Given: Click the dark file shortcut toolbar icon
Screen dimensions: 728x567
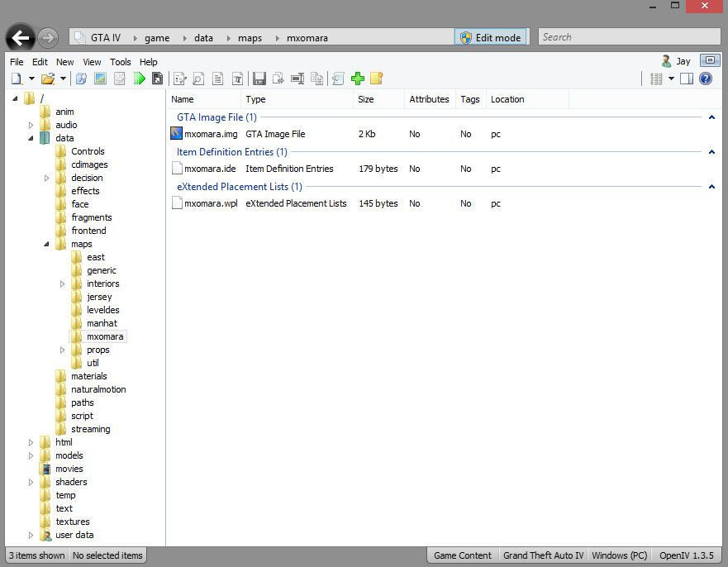Looking at the screenshot, I should [158, 79].
